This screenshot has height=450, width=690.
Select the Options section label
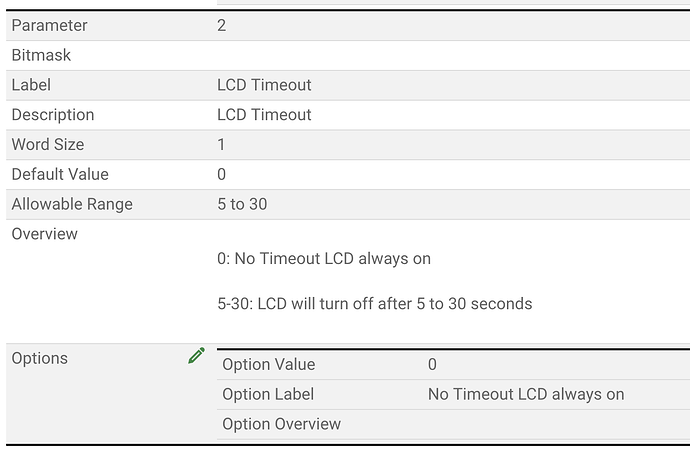click(40, 359)
